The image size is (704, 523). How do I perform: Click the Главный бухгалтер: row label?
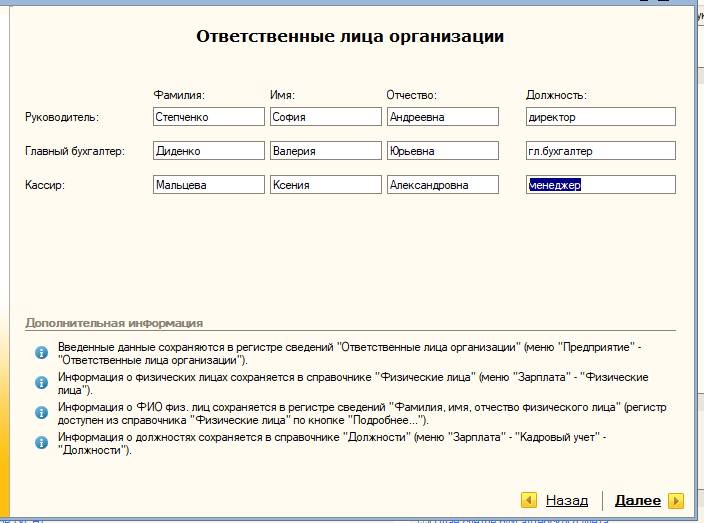click(75, 151)
